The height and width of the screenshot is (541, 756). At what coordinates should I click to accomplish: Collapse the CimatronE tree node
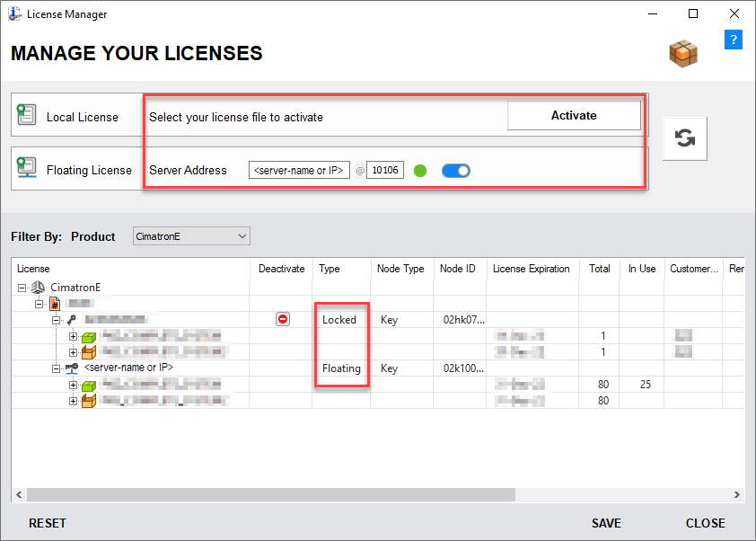(22, 288)
